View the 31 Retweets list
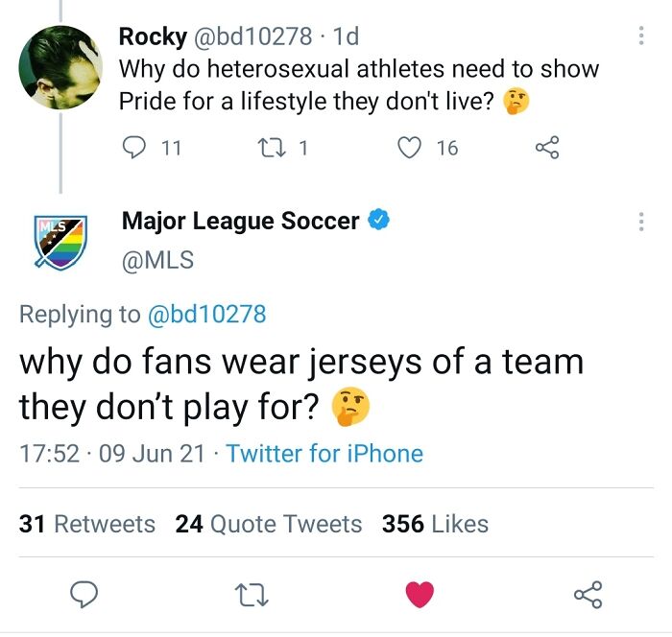Image resolution: width=672 pixels, height=637 pixels. (86, 524)
